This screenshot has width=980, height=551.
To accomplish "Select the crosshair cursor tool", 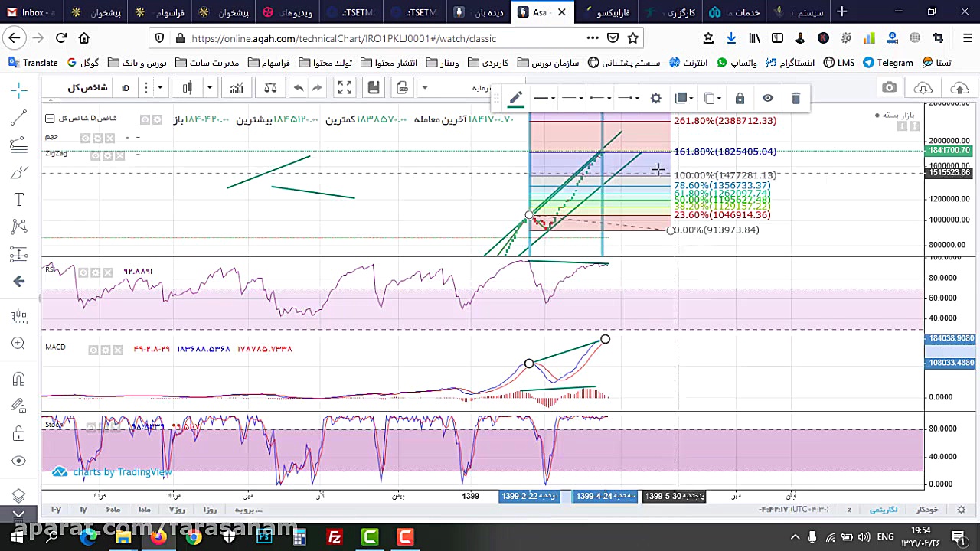I will tap(19, 91).
